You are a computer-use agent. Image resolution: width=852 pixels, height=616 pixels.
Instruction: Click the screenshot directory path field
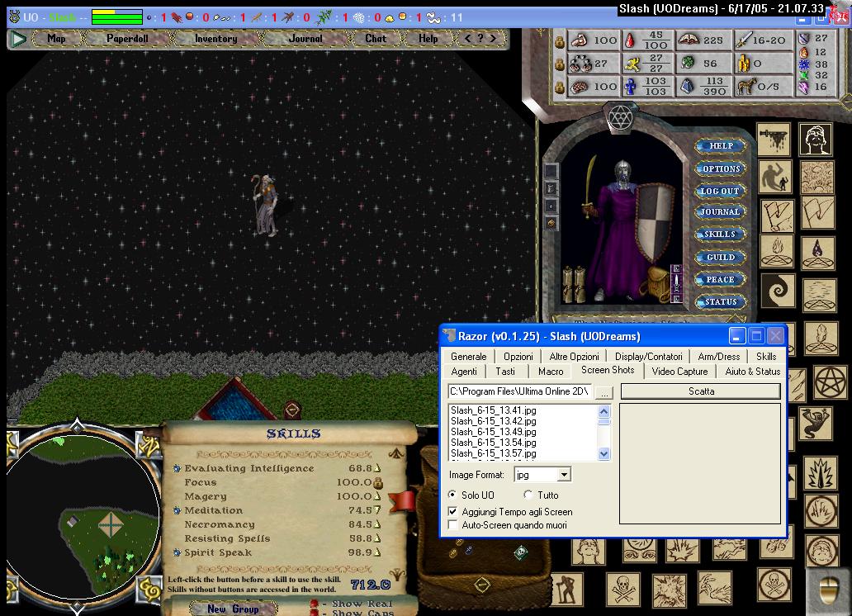[519, 391]
